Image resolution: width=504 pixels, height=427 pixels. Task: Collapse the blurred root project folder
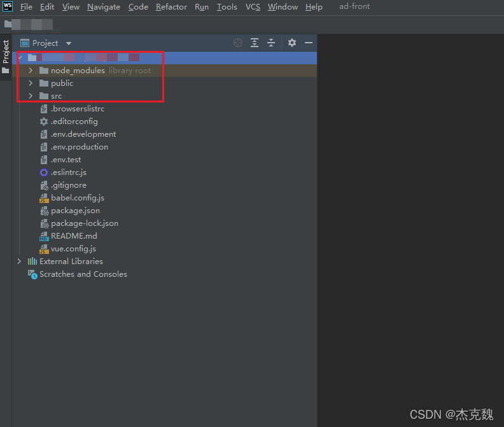tap(20, 57)
